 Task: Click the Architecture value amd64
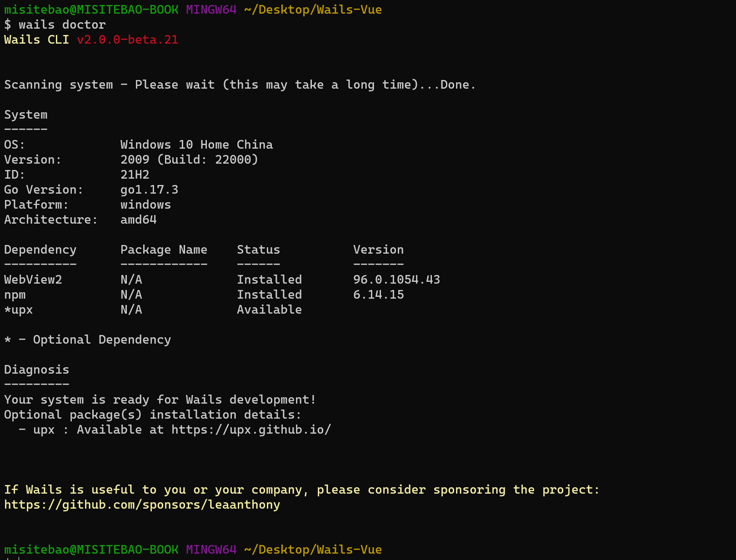pyautogui.click(x=138, y=220)
